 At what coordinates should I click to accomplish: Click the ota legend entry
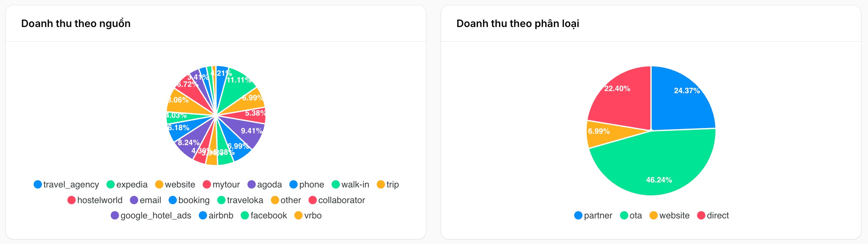[x=631, y=216]
